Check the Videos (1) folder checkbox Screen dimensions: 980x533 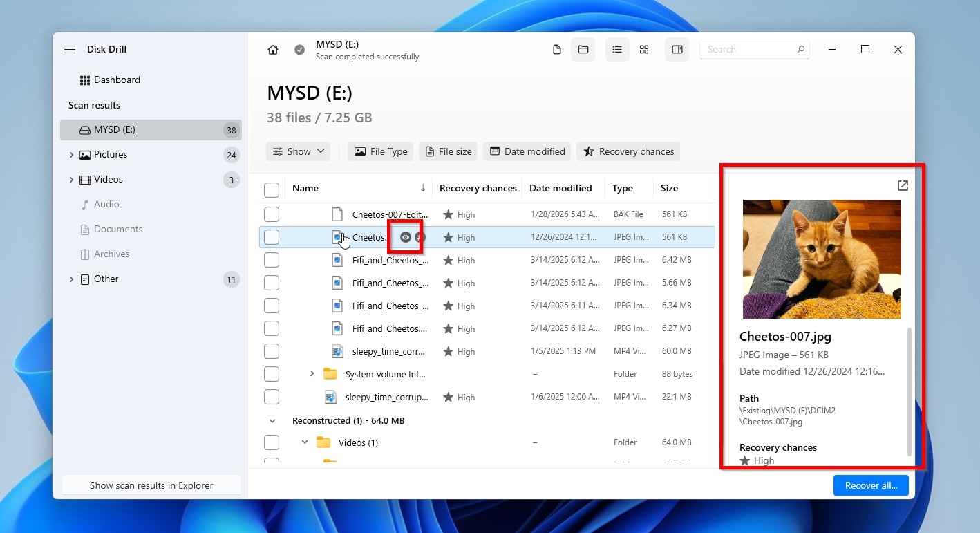click(x=272, y=442)
